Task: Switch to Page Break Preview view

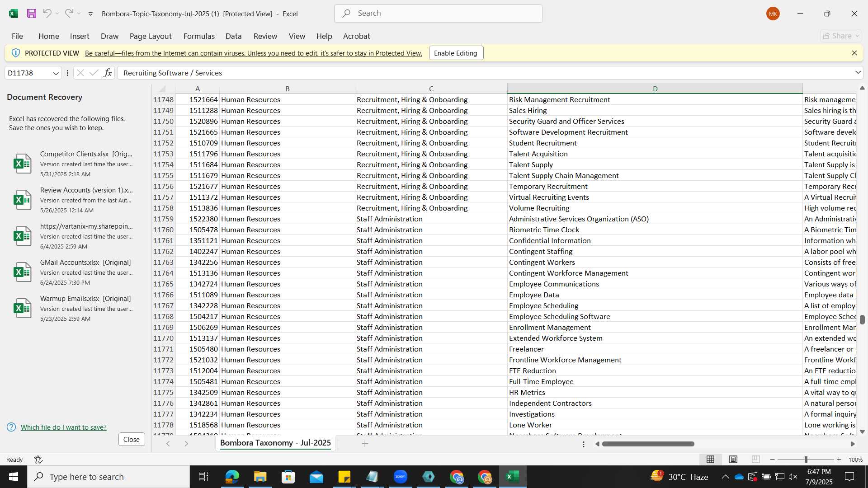Action: (x=755, y=460)
